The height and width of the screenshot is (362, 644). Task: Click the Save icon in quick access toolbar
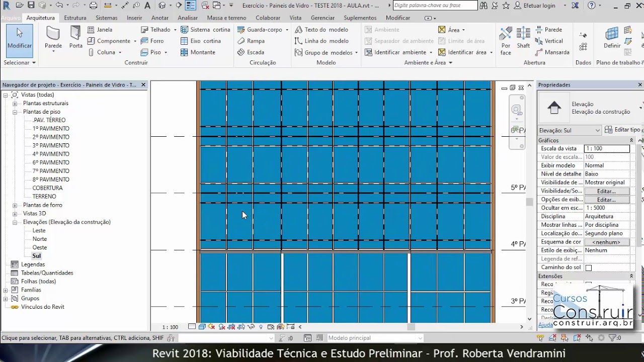[31, 6]
